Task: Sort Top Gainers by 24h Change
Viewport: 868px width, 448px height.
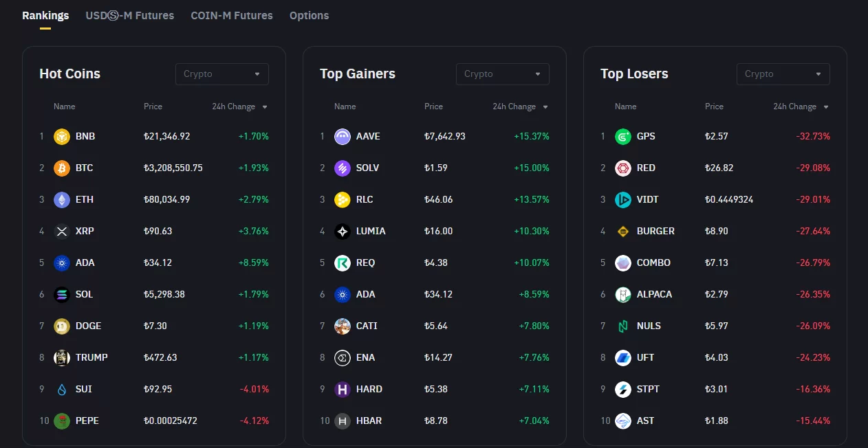Action: tap(520, 107)
